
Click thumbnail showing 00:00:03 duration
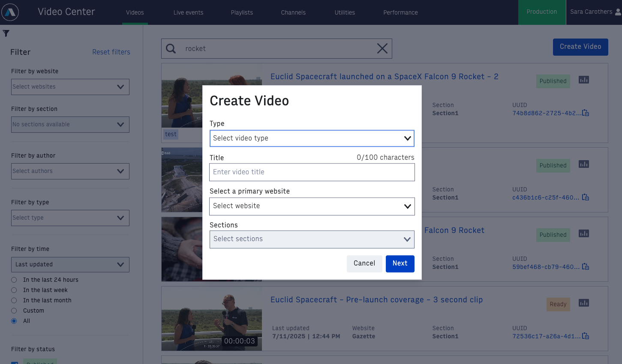click(x=212, y=319)
